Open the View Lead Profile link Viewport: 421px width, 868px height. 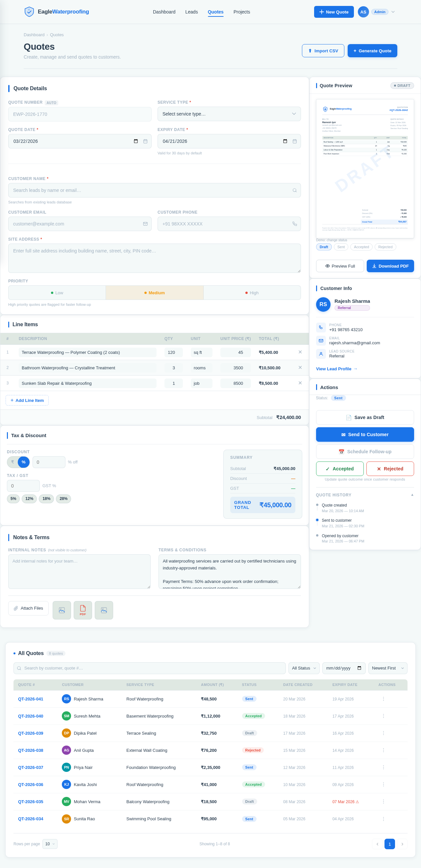click(x=336, y=369)
